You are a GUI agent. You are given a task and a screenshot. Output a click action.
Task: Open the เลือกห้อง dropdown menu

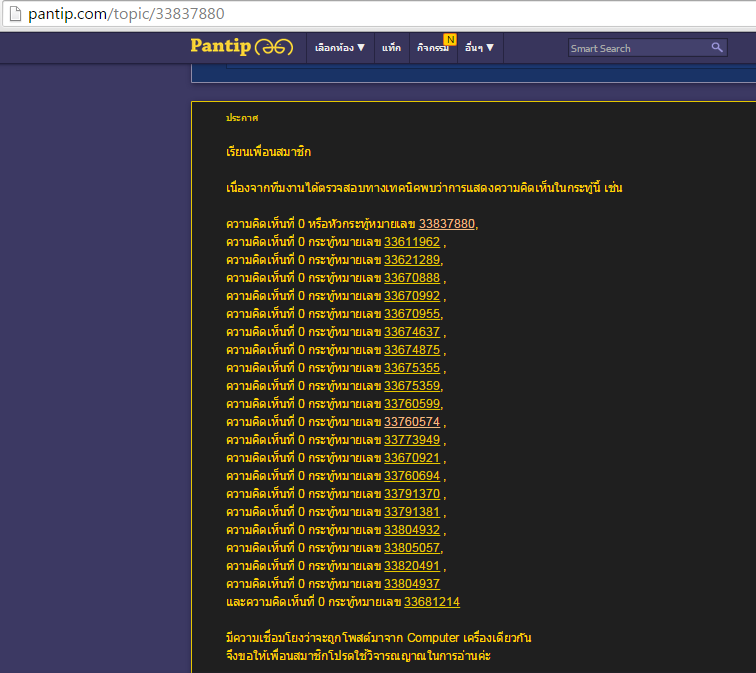340,48
